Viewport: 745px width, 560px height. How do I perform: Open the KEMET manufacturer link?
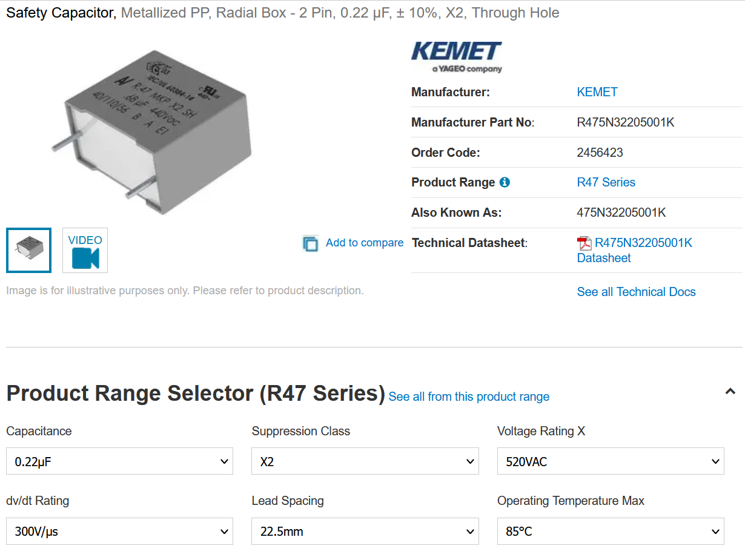[x=597, y=92]
